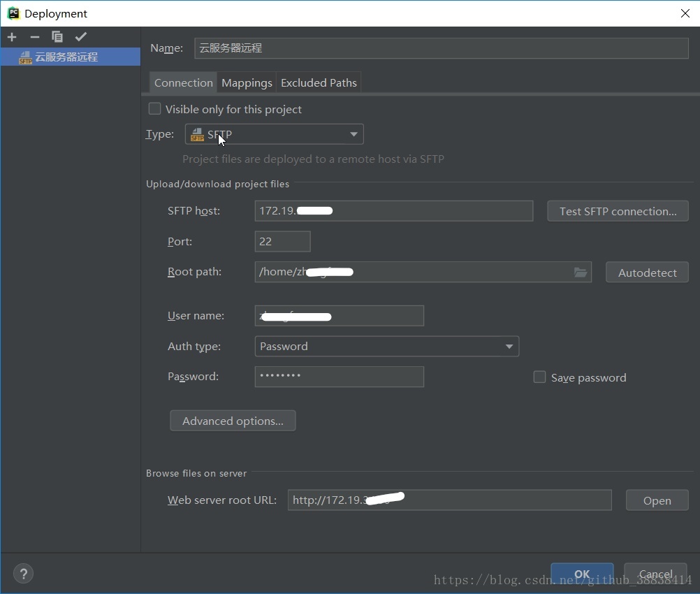Add a new deployment server

pyautogui.click(x=12, y=37)
